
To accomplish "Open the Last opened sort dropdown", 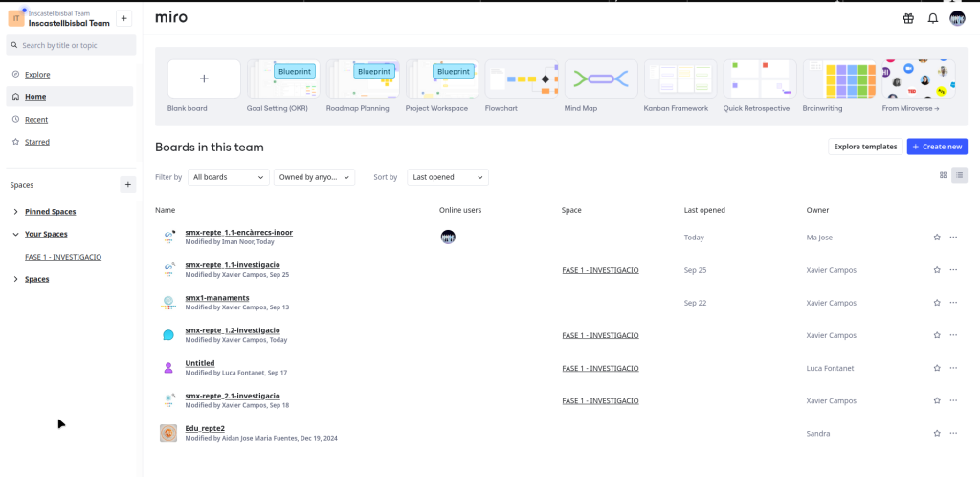I will click(x=447, y=177).
